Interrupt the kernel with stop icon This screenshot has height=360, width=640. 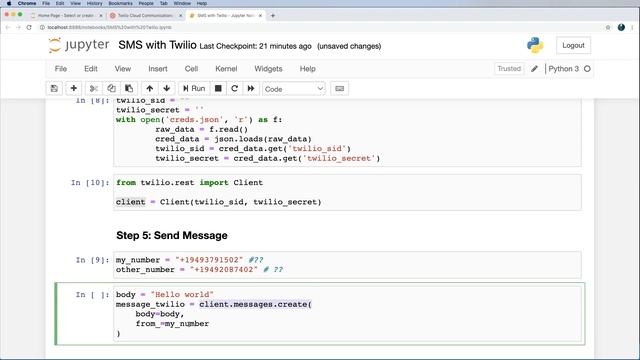[218, 89]
